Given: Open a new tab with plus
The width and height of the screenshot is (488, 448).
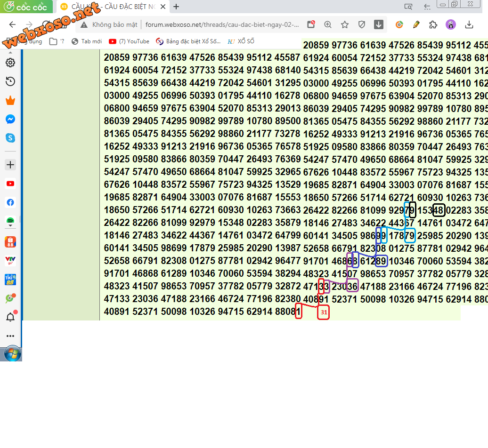Looking at the screenshot, I should click(176, 7).
